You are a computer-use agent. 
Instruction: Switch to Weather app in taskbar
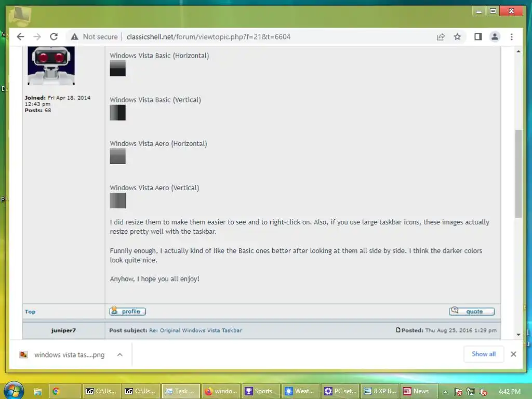[300, 391]
